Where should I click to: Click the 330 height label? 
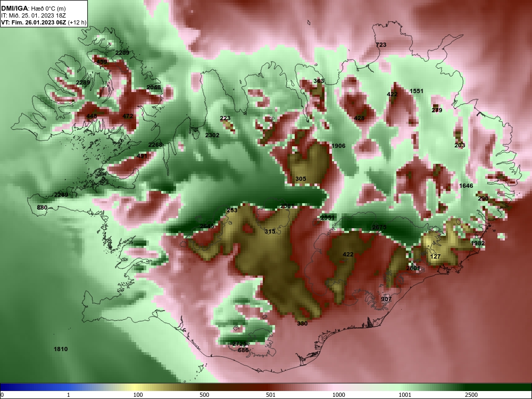pyautogui.click(x=302, y=323)
